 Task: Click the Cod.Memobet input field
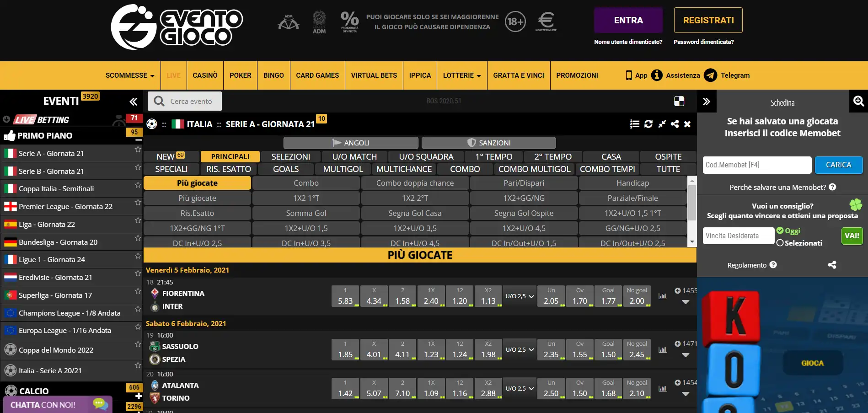point(757,165)
